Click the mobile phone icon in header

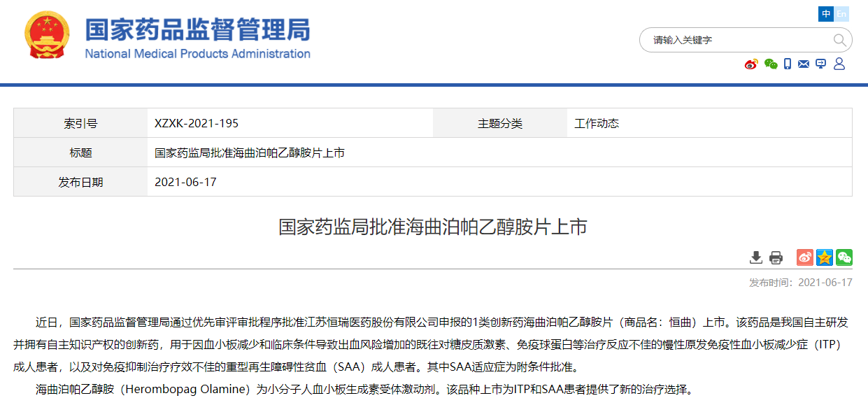[x=788, y=64]
